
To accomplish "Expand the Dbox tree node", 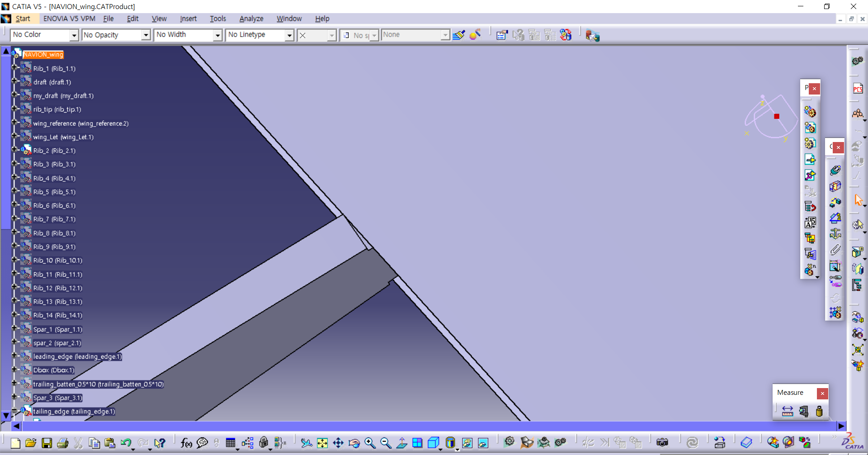I will 14,370.
